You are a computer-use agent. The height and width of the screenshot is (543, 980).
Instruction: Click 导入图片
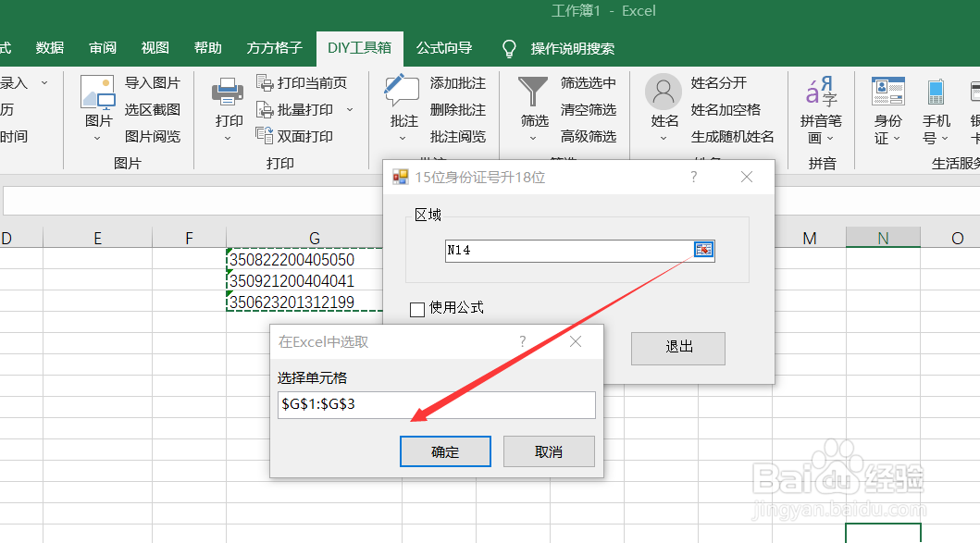click(x=153, y=82)
